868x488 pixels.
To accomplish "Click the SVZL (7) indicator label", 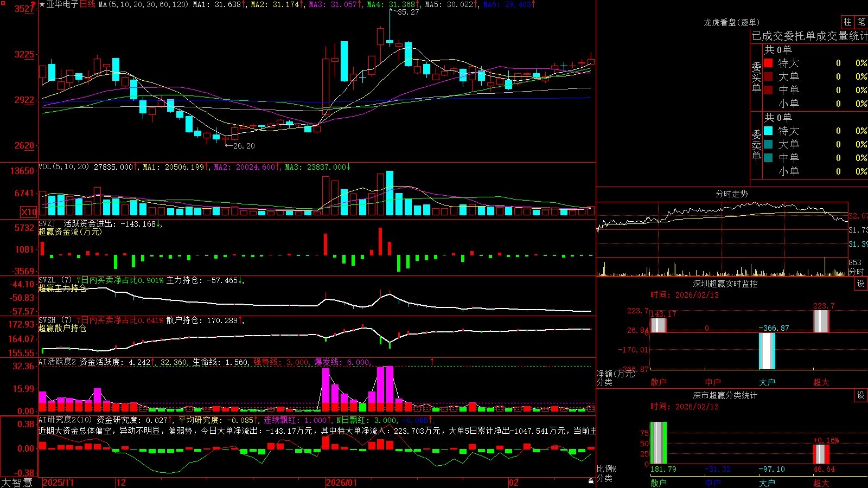I will [x=55, y=280].
